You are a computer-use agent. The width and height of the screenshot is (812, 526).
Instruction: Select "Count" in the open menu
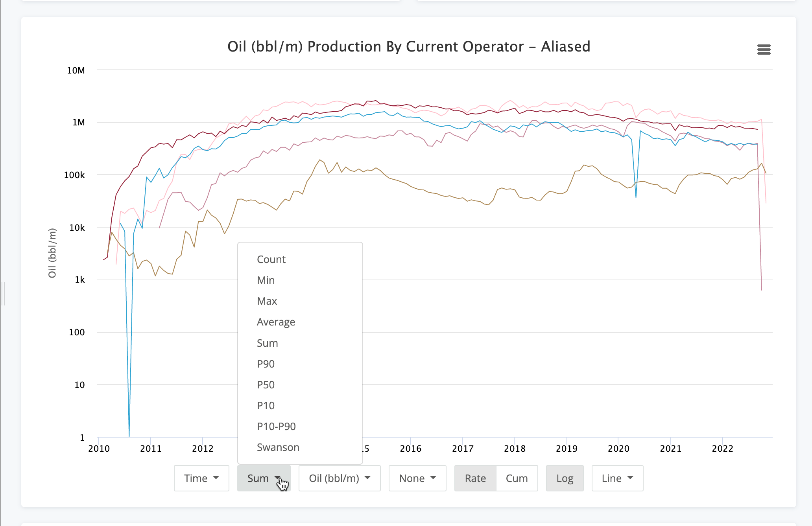(271, 259)
